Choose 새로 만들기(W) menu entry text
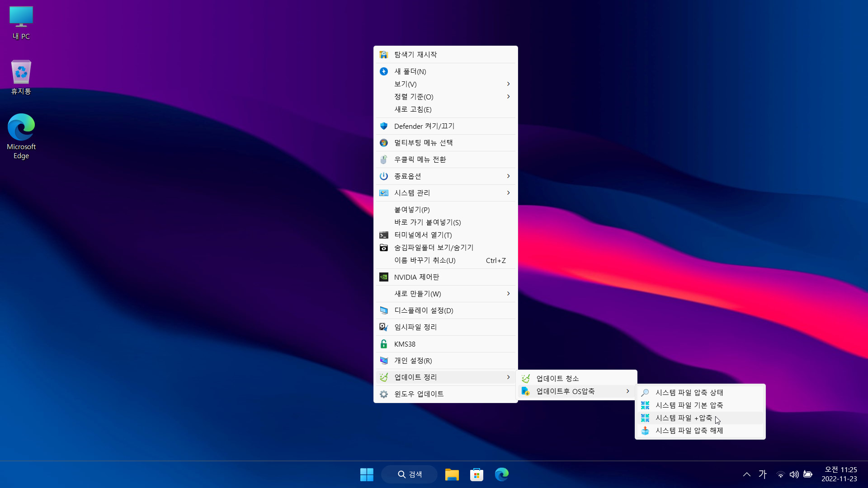Viewport: 868px width, 488px height. [418, 294]
